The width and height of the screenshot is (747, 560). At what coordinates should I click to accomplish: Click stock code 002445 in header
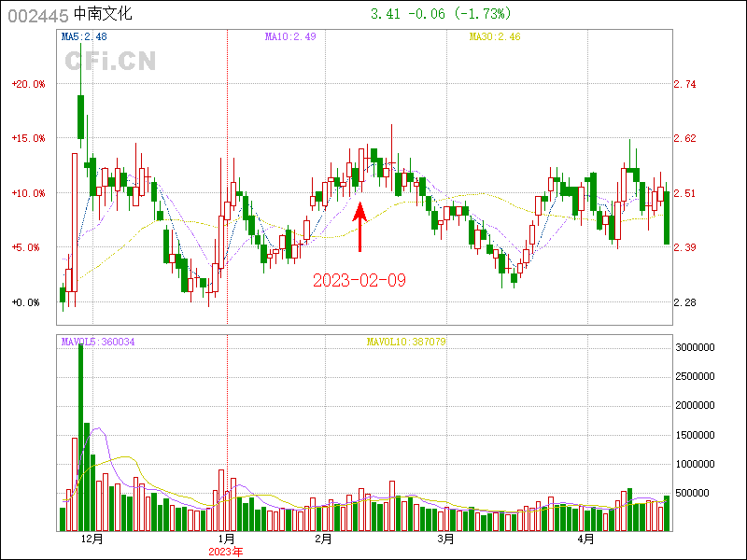pos(35,15)
